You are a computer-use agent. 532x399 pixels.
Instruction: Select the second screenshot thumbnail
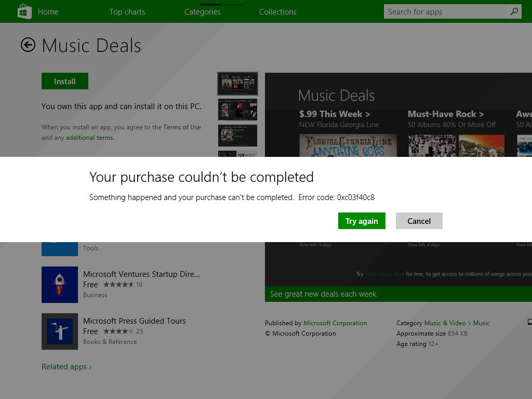click(237, 110)
